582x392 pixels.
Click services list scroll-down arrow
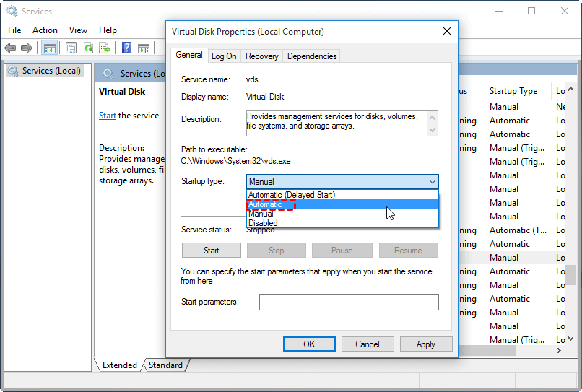(571, 339)
